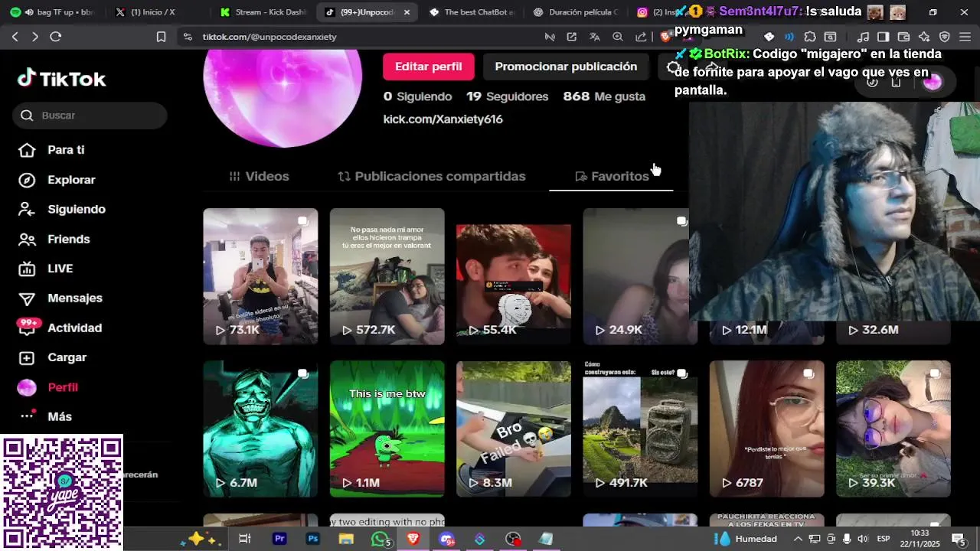Screen dimensions: 980x551
Task: Click the browser forward arrow
Action: tap(34, 37)
